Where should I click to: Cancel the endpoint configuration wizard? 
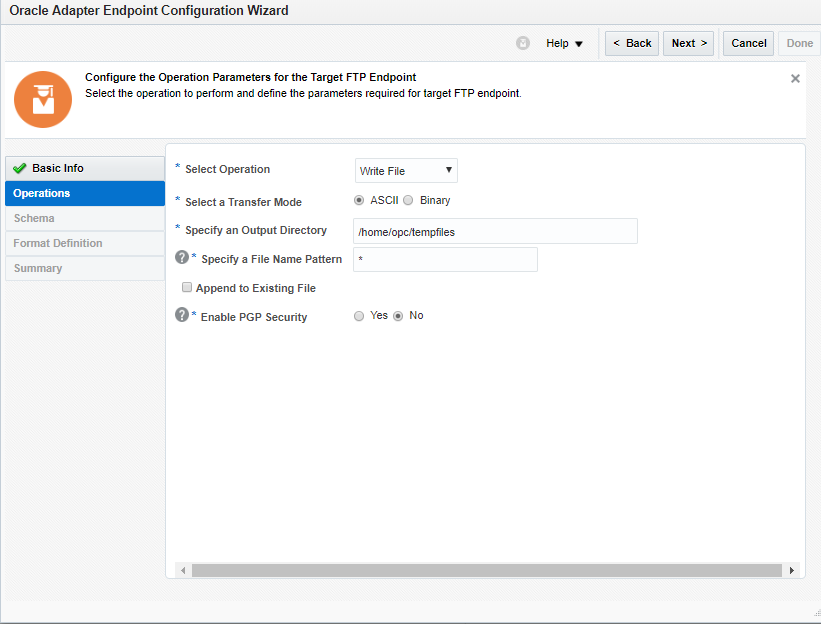point(748,43)
